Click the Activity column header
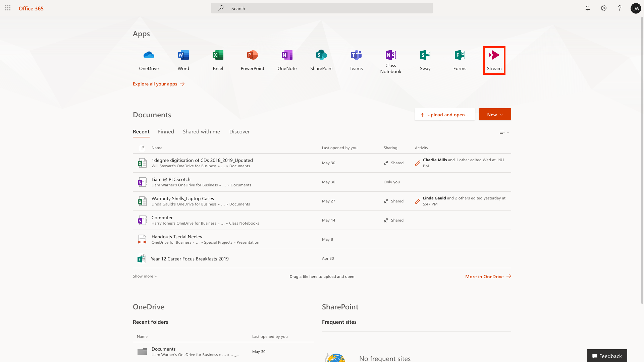 421,148
